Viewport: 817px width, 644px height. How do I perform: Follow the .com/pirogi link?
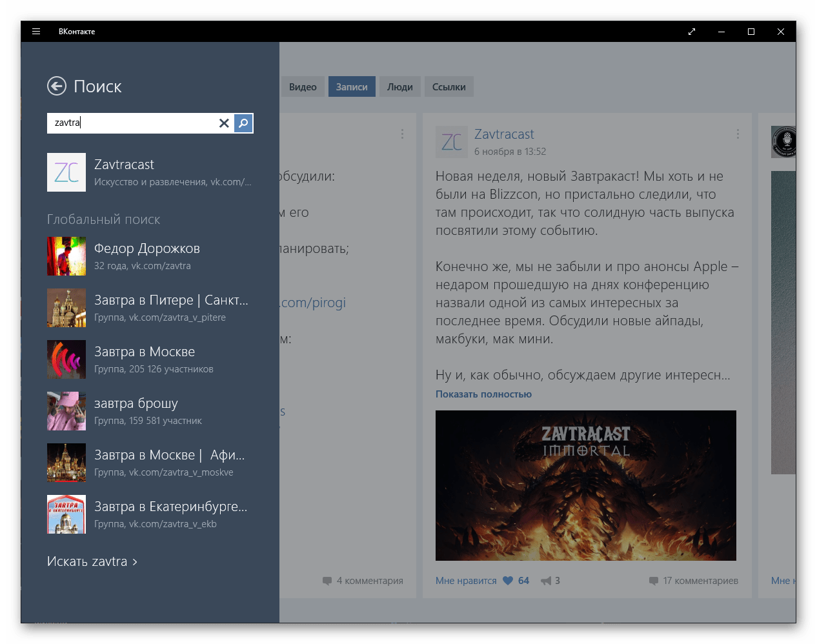point(313,303)
